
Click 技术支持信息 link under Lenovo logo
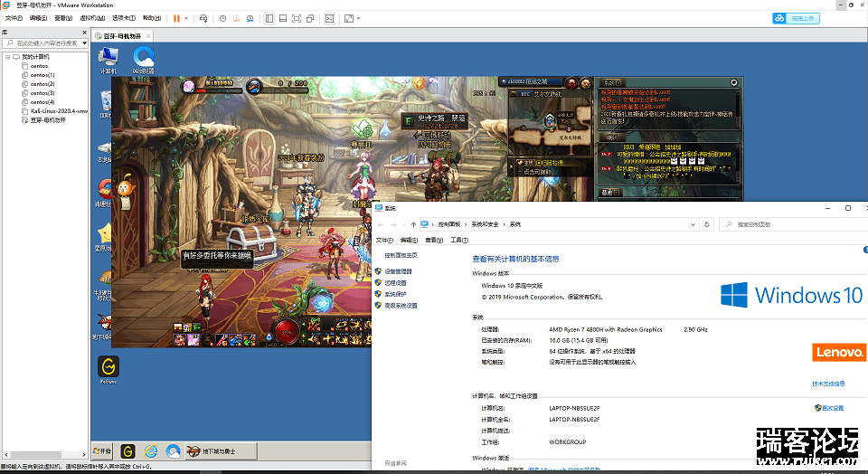tap(828, 384)
